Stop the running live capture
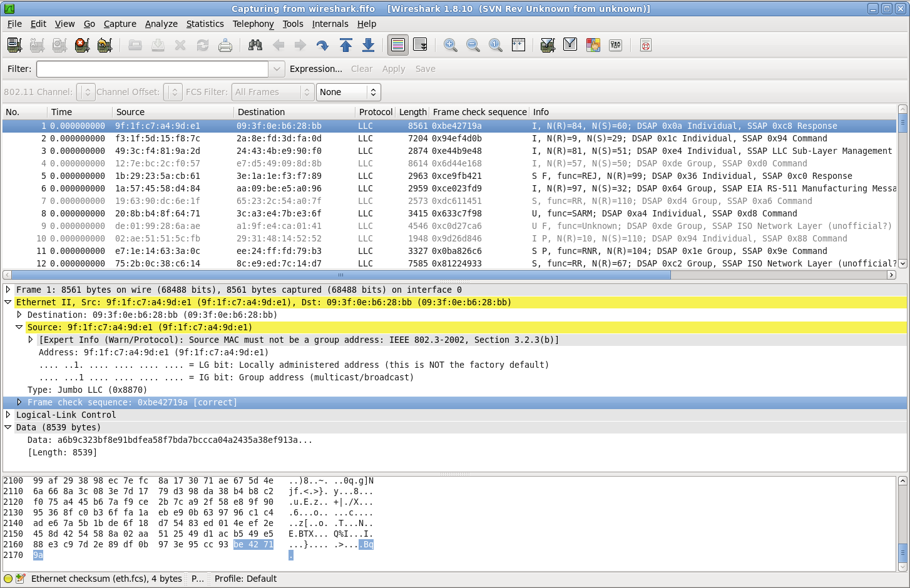 [82, 45]
